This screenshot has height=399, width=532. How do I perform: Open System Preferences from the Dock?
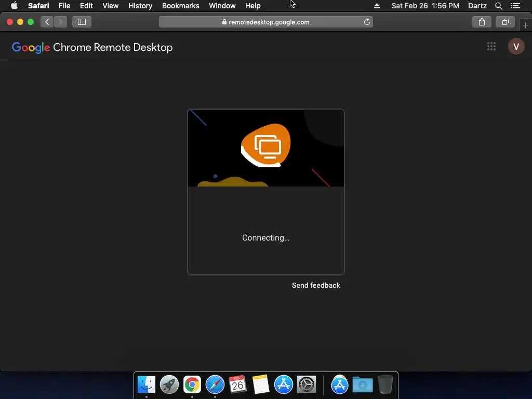tap(307, 385)
